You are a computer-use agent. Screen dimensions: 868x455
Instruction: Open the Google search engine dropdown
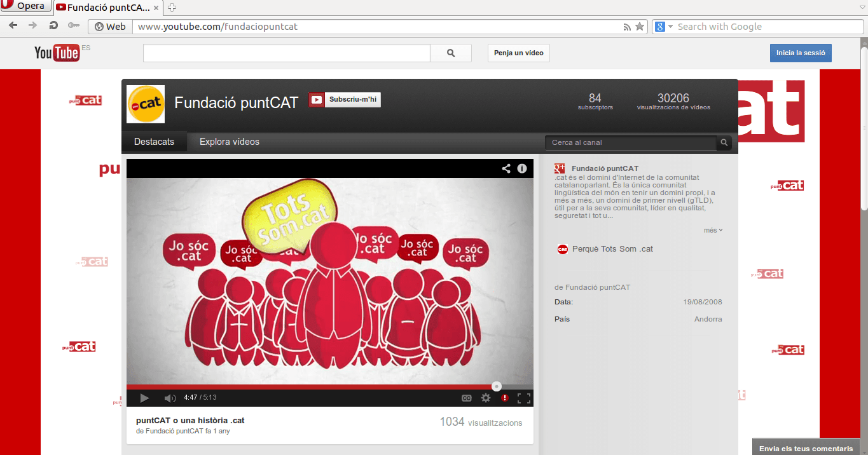pyautogui.click(x=664, y=27)
